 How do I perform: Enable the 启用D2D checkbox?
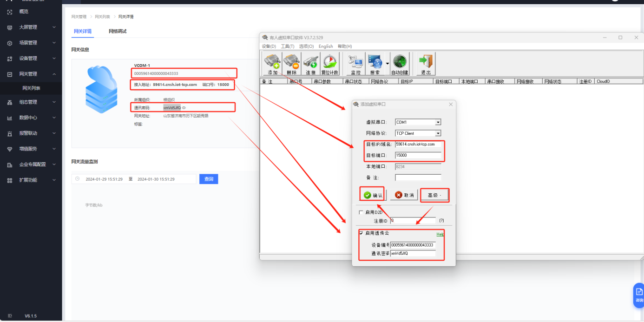361,212
